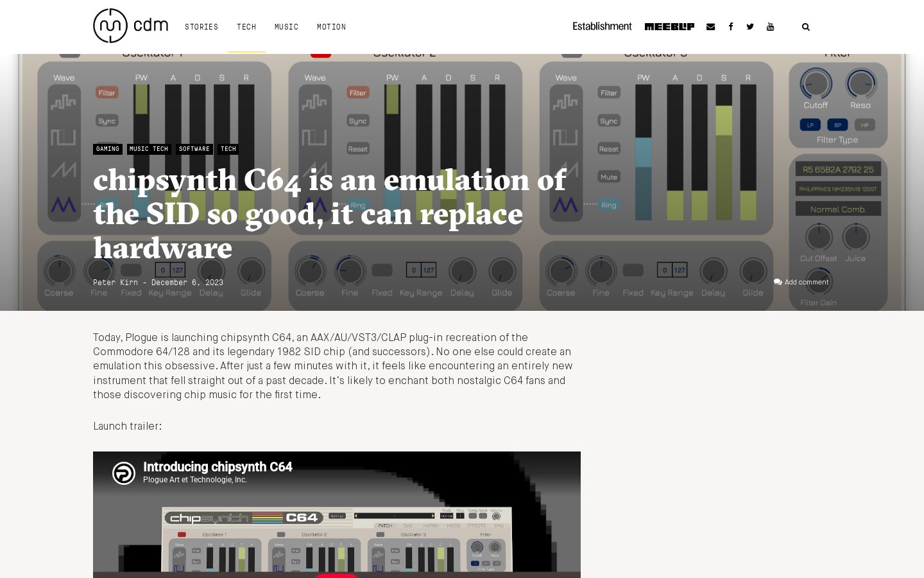Click the MeeBlip logo in the header
924x578 pixels.
pyautogui.click(x=669, y=26)
